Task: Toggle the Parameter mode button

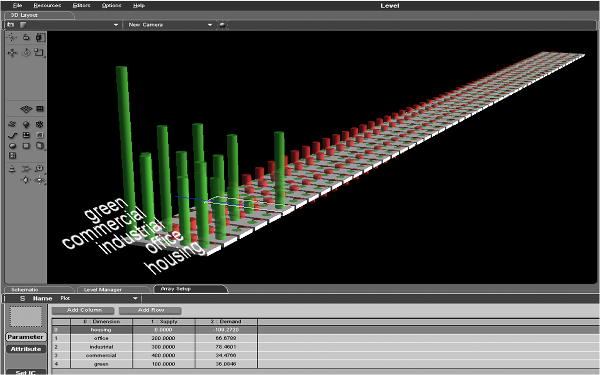Action: (26, 337)
